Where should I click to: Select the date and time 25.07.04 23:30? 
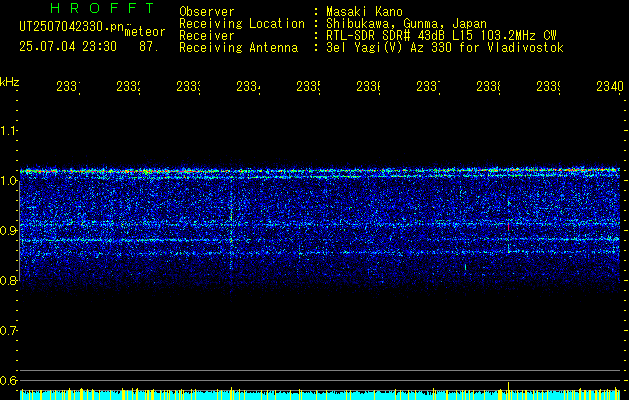(68, 47)
